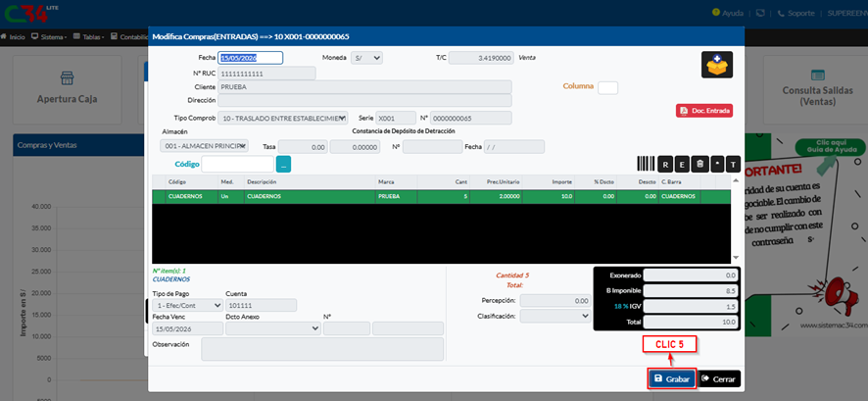Click the Columna input box
The width and height of the screenshot is (868, 401).
coord(607,87)
